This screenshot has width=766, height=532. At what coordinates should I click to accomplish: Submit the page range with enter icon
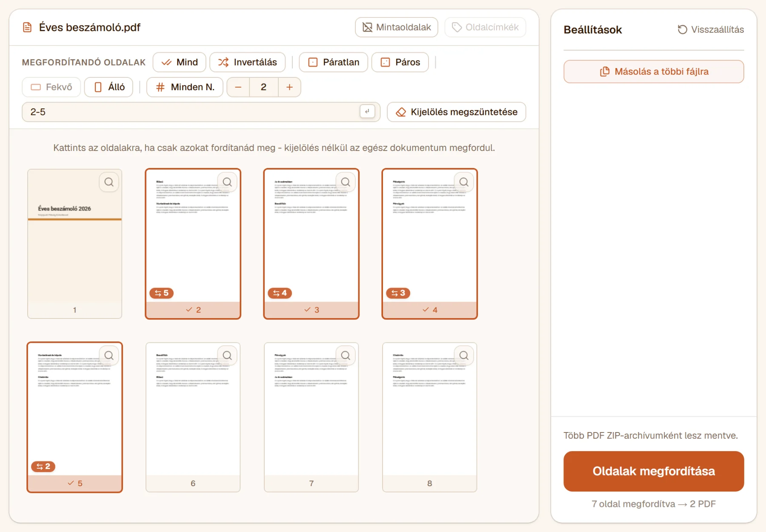pos(367,111)
